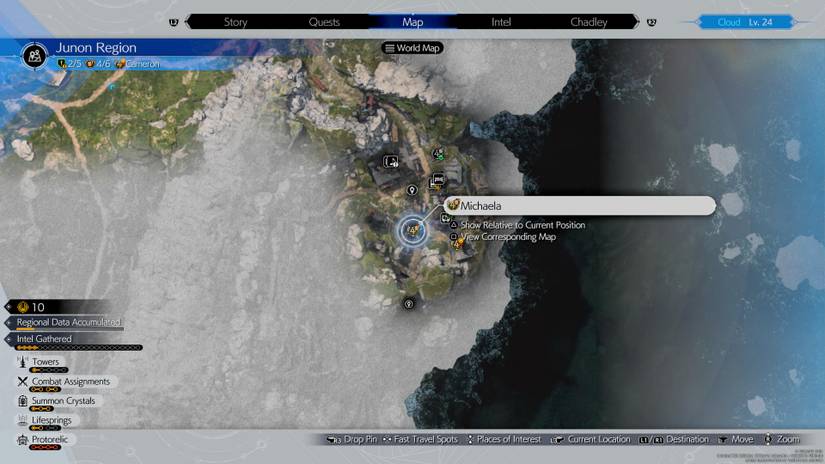
Task: Click the Michaela quest icon in the tooltip
Action: tap(453, 205)
